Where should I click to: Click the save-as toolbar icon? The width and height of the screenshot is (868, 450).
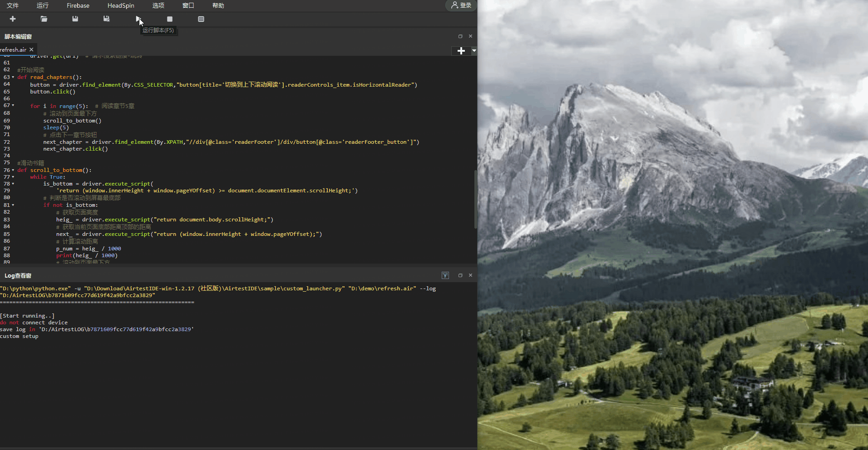(x=106, y=19)
